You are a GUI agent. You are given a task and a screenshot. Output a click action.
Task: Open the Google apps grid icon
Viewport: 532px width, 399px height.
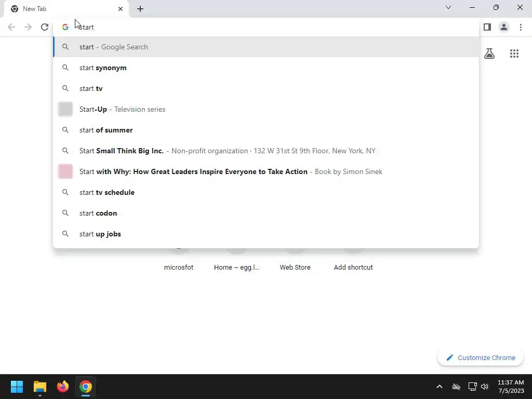click(x=514, y=54)
